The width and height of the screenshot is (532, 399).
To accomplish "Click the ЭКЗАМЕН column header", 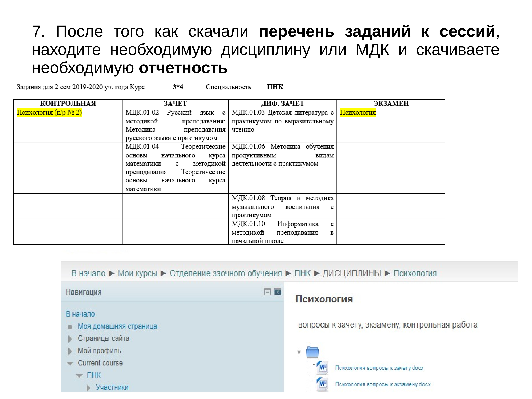I will coord(391,104).
